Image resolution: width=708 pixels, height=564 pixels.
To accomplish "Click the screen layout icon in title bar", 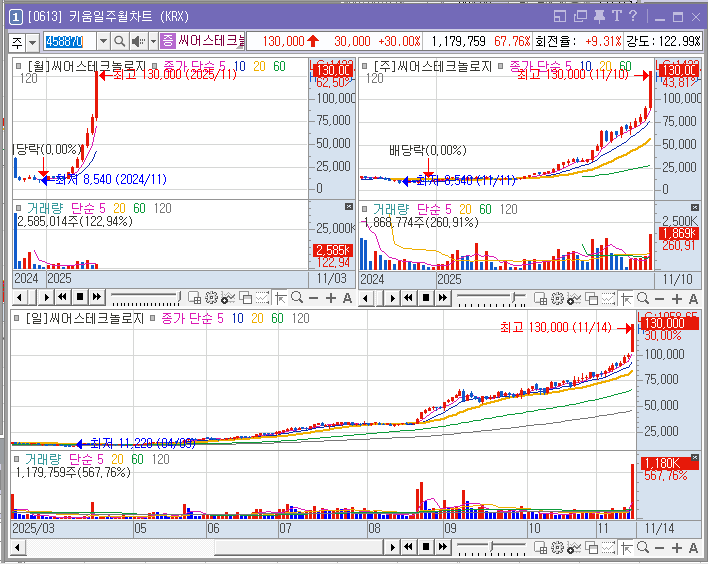I will [560, 17].
